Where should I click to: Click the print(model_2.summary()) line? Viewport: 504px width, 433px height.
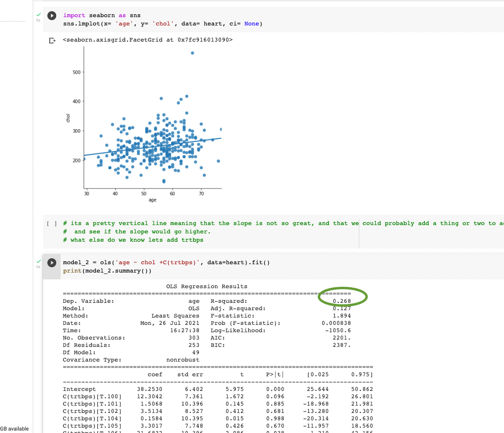107,271
